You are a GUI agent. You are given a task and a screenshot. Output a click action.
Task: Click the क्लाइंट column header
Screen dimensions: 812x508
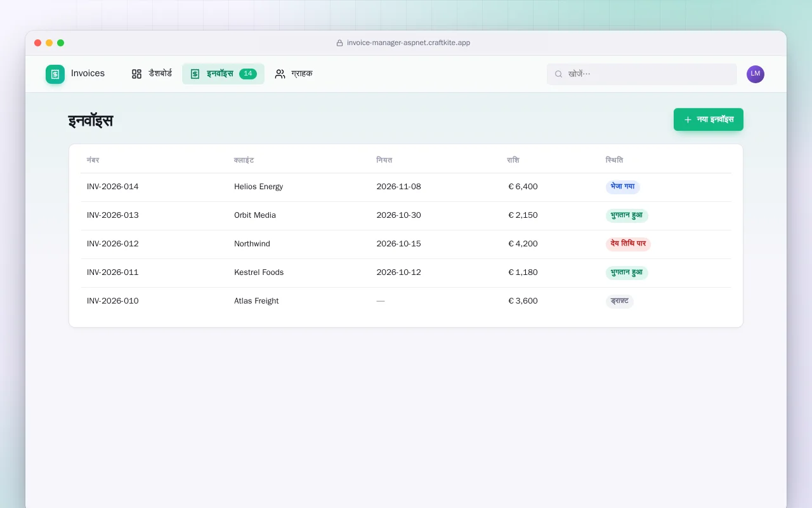point(244,160)
